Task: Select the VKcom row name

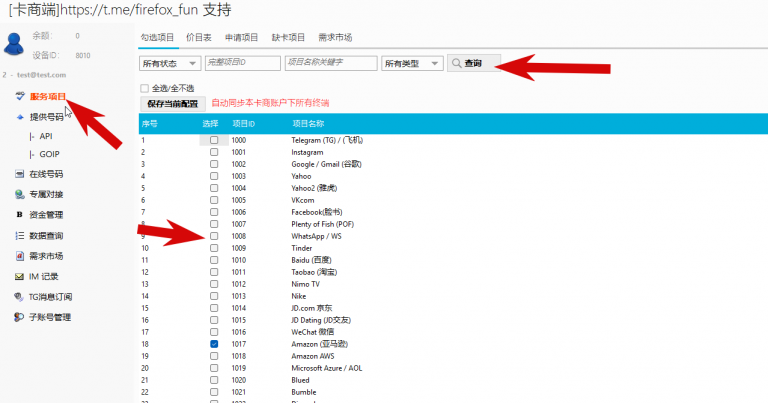Action: [303, 200]
